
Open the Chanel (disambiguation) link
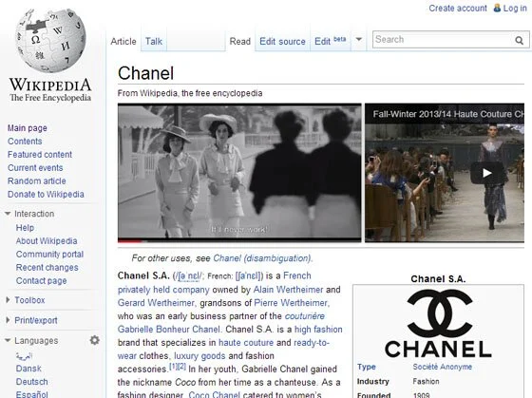[262, 258]
